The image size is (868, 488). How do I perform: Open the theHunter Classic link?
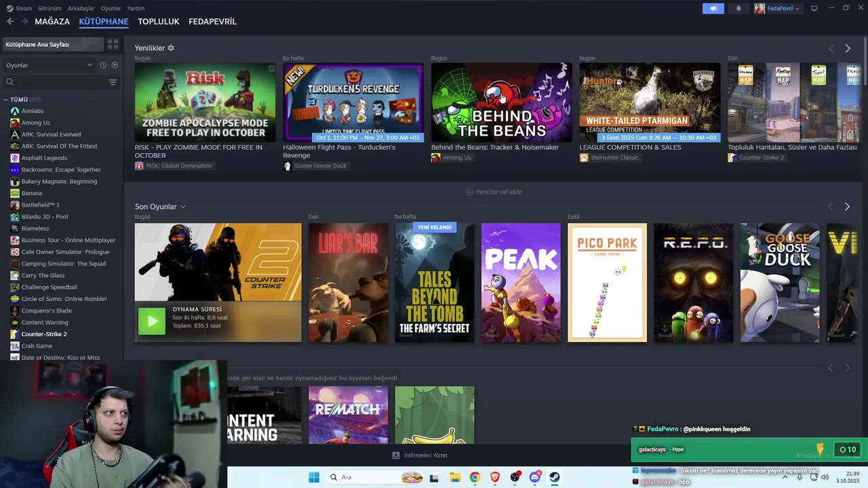point(609,157)
